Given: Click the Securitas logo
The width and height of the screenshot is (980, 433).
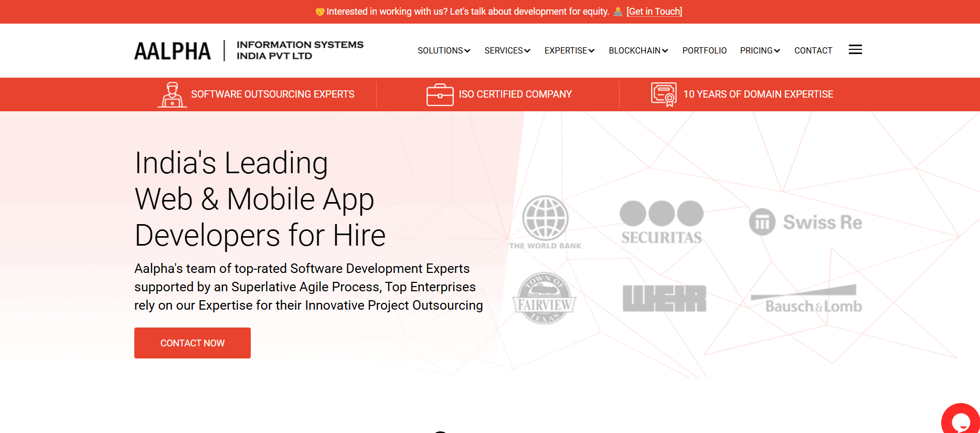Looking at the screenshot, I should point(662,223).
